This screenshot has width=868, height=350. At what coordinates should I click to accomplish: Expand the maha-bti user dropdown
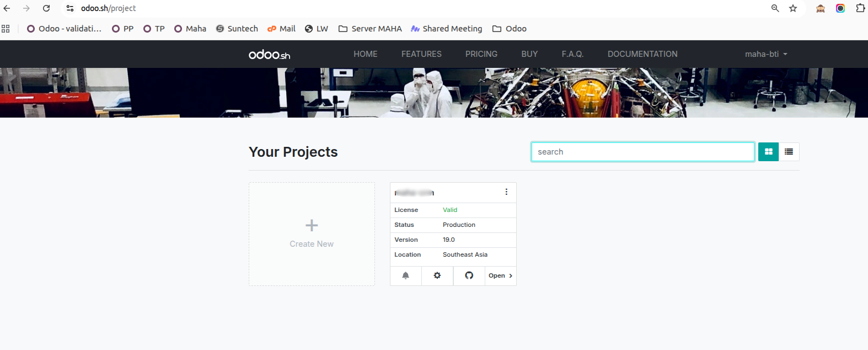click(765, 54)
